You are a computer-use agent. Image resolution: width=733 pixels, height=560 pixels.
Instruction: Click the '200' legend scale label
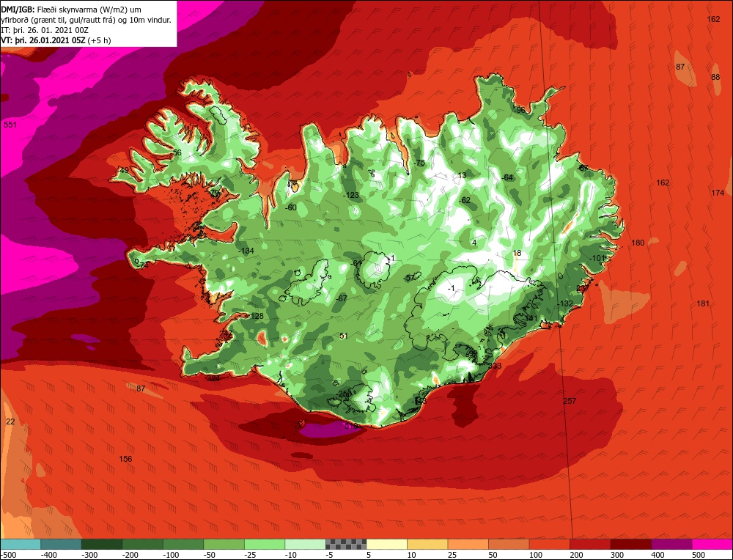576,555
